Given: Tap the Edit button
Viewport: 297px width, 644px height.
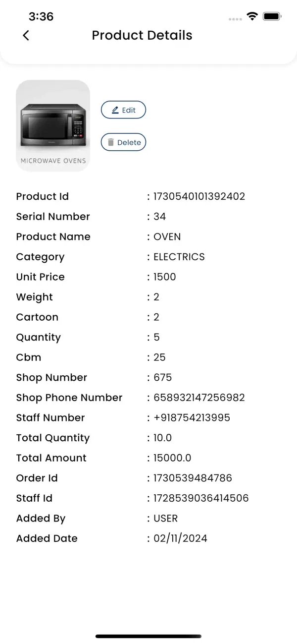Looking at the screenshot, I should [124, 110].
